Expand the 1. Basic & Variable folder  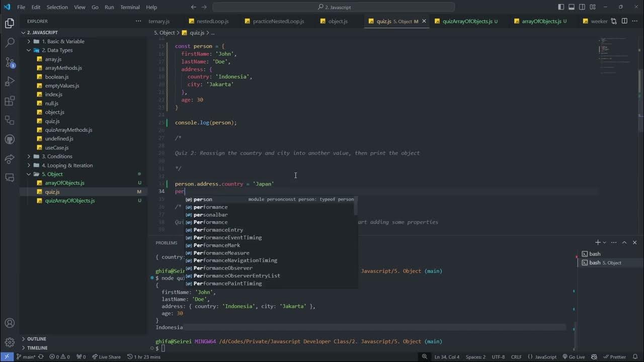[x=84, y=41]
